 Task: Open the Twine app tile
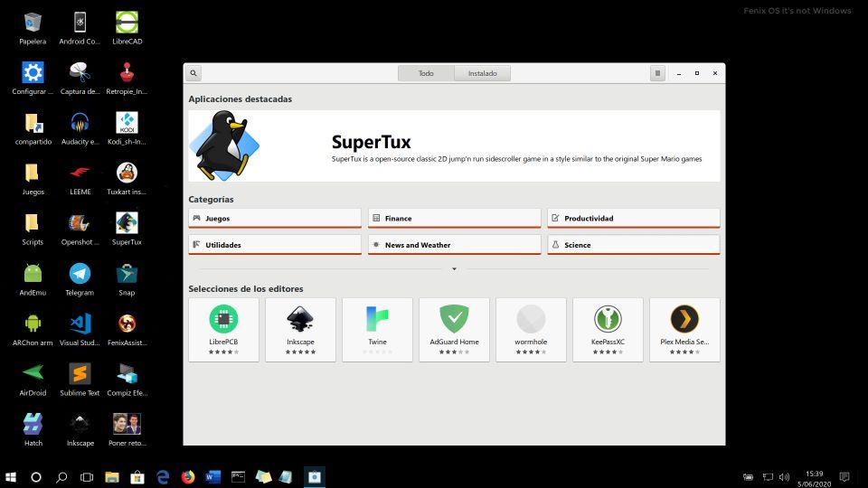point(378,330)
